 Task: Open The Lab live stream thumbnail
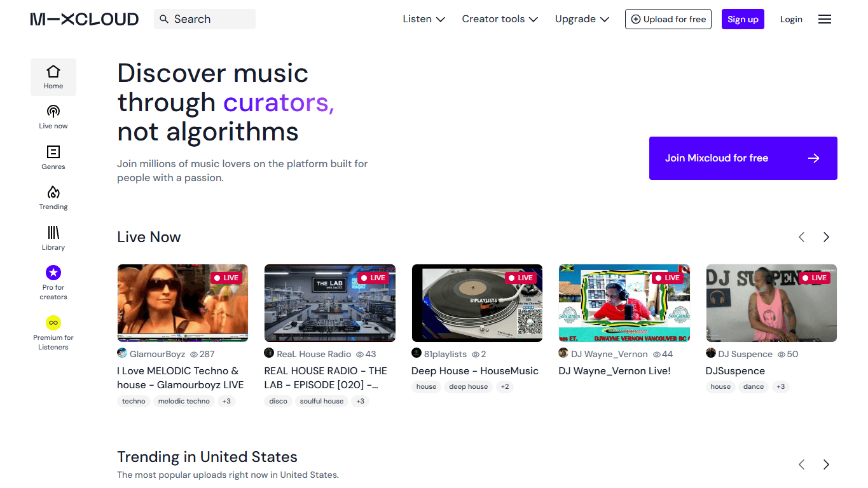click(329, 303)
